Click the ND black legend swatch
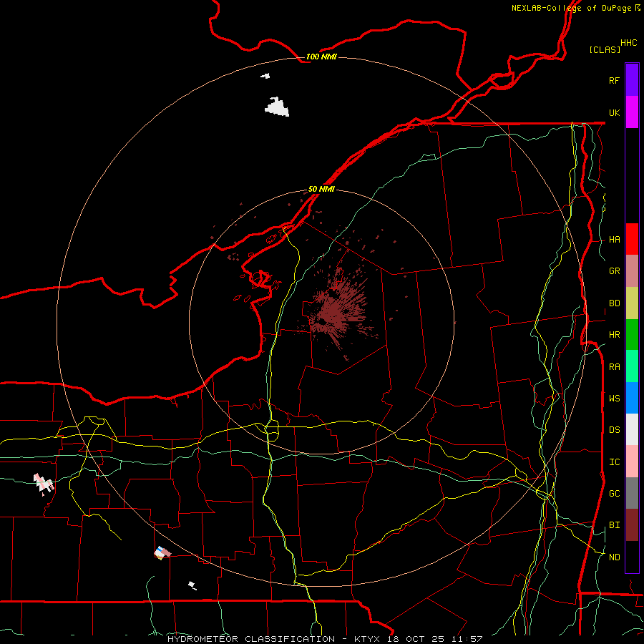This screenshot has height=644, width=644. tap(632, 557)
